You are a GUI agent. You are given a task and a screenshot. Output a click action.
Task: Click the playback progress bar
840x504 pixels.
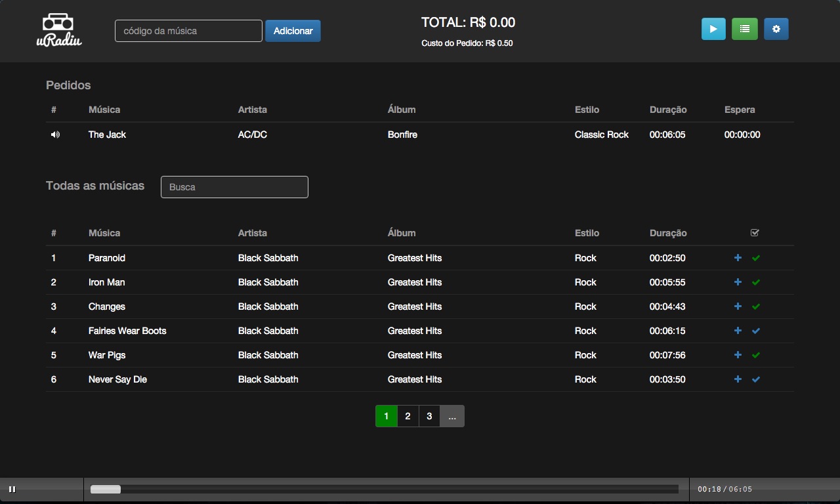pyautogui.click(x=384, y=489)
